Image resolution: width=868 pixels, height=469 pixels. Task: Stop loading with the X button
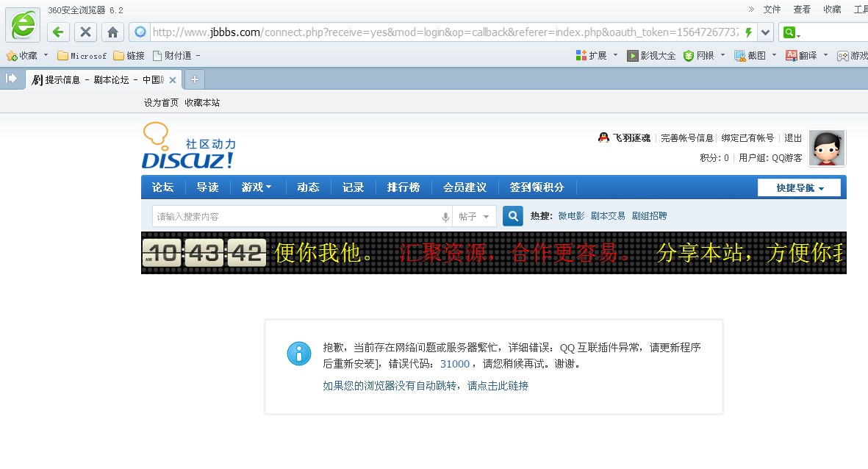coord(85,32)
